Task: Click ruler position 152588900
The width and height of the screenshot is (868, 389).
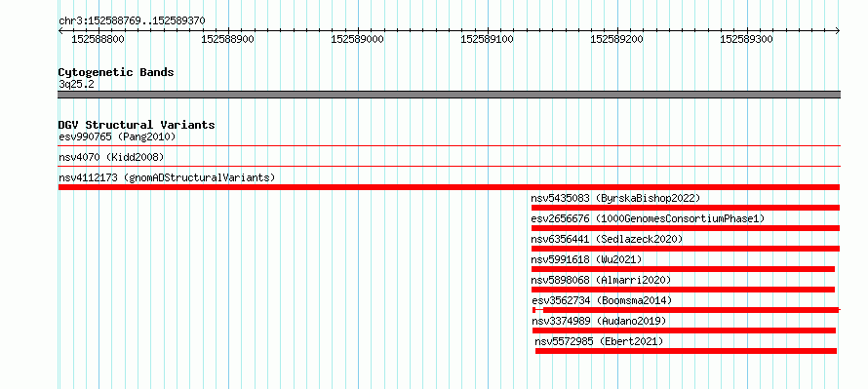Action: pos(227,39)
